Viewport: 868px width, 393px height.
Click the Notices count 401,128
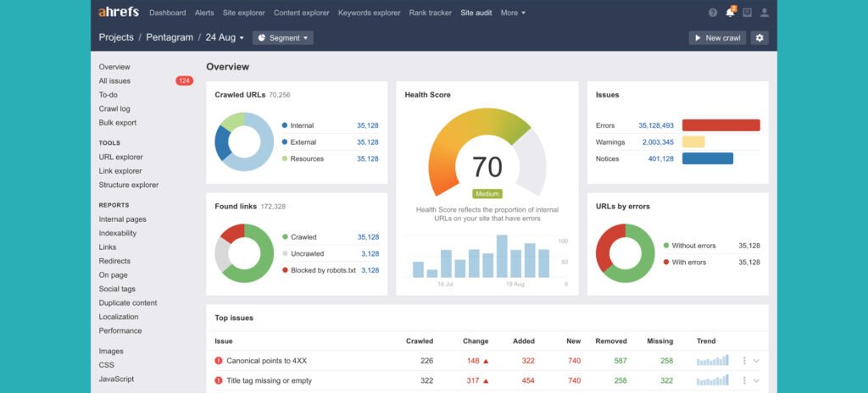coord(661,159)
